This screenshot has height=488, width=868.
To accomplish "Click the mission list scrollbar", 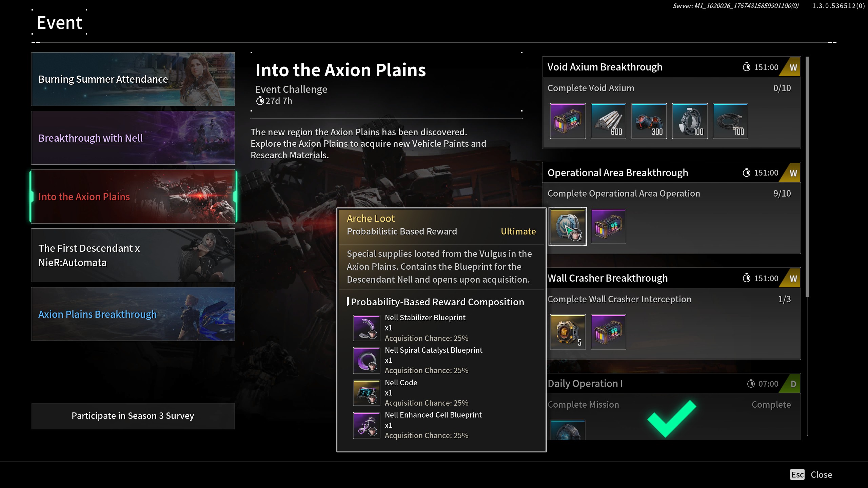I will [x=807, y=177].
